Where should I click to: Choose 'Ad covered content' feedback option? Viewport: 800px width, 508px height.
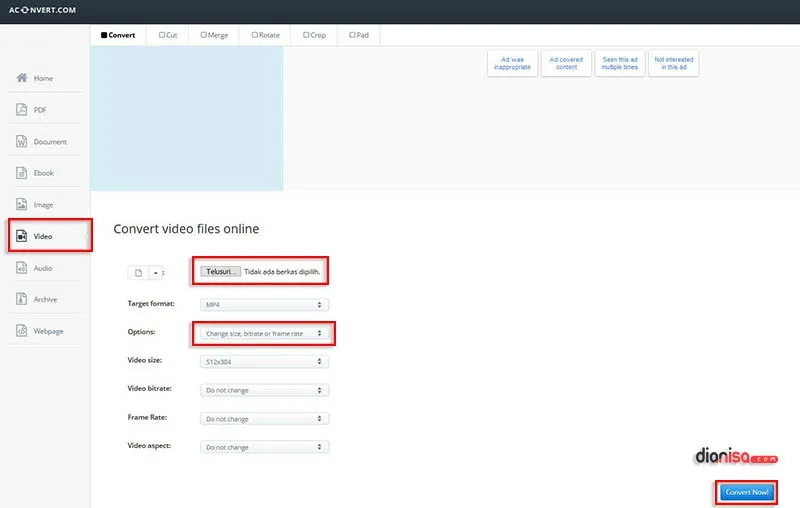coord(566,63)
